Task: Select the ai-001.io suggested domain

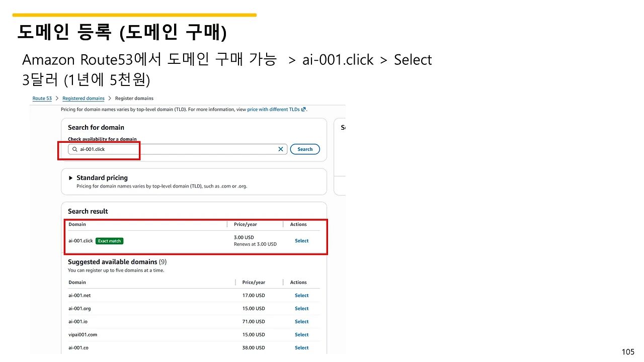Action: click(301, 321)
